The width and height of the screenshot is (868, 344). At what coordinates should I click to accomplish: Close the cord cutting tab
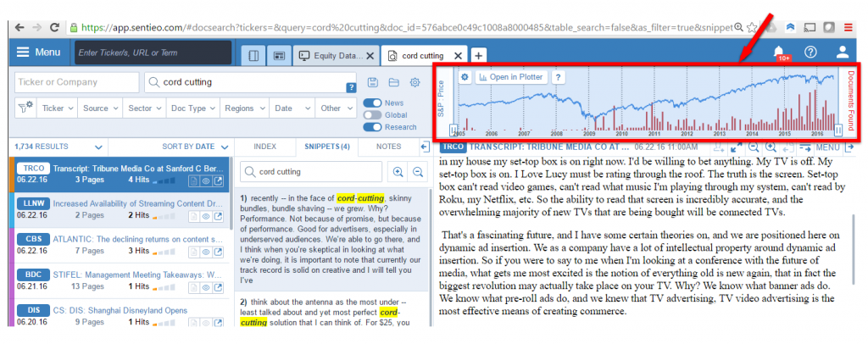tap(458, 56)
